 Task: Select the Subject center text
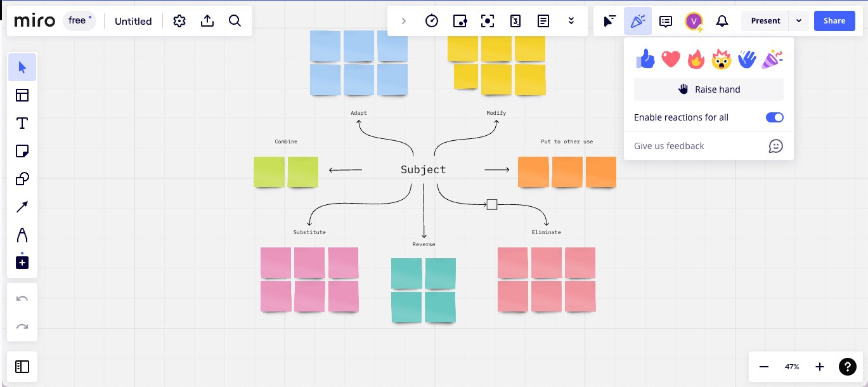pos(424,169)
